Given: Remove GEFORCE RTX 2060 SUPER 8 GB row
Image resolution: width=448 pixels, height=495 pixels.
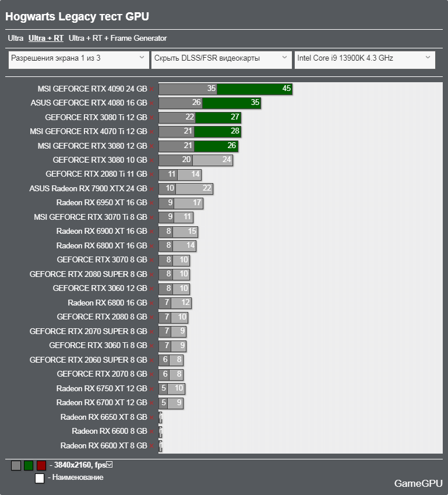Looking at the screenshot, I should 151,360.
